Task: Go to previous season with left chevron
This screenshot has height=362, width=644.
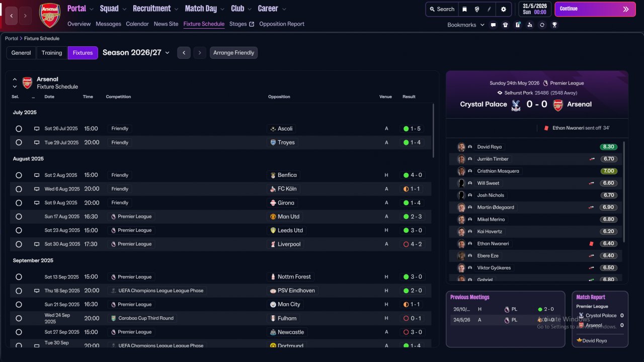Action: click(184, 53)
